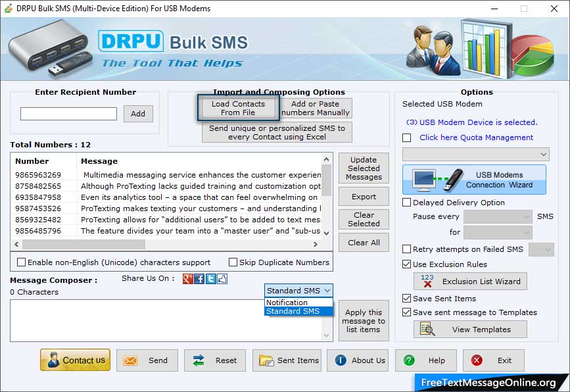
Task: Click Load Contacts From File
Action: coord(238,108)
